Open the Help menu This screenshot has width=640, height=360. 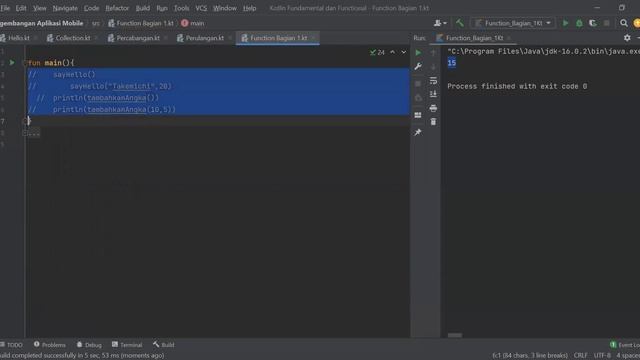click(x=249, y=8)
